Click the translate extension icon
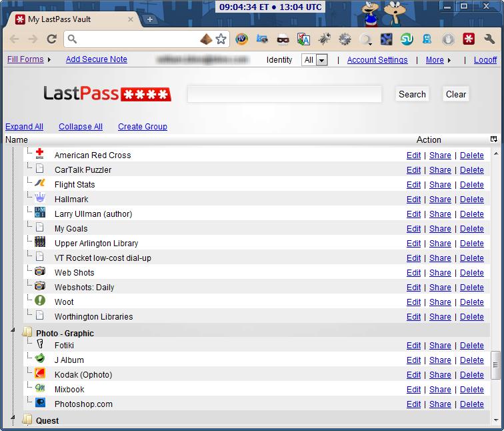Viewport: 504px width, 431px height. pos(303,39)
